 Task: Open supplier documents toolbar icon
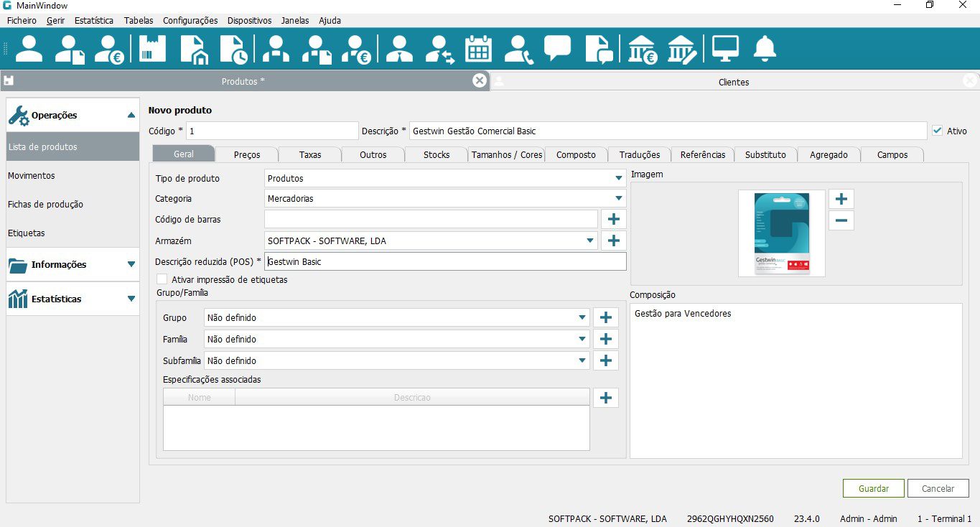317,49
